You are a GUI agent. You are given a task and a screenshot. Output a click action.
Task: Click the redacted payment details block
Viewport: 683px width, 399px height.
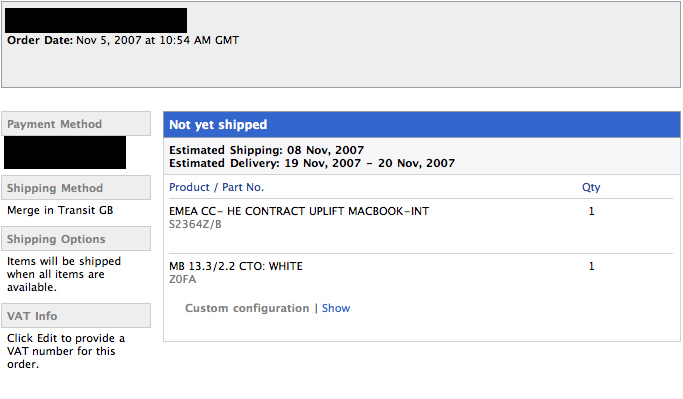pyautogui.click(x=65, y=152)
